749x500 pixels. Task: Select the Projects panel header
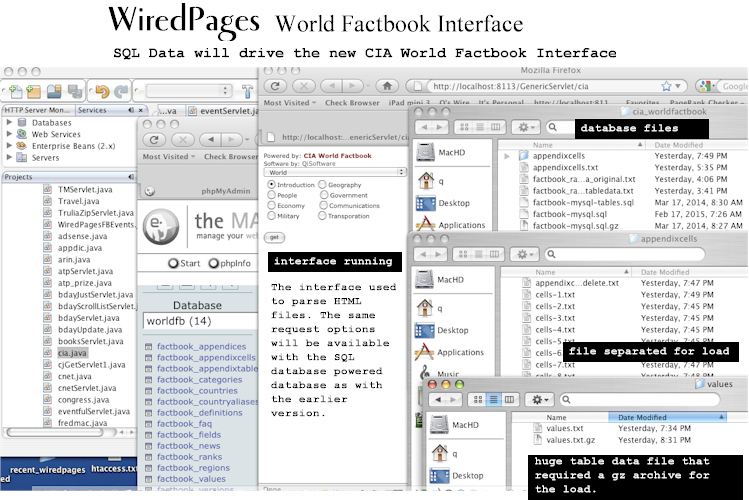69,177
